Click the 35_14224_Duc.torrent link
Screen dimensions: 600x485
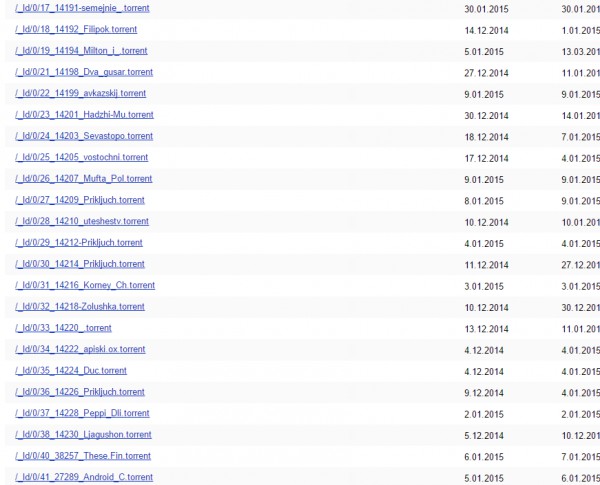pos(71,371)
